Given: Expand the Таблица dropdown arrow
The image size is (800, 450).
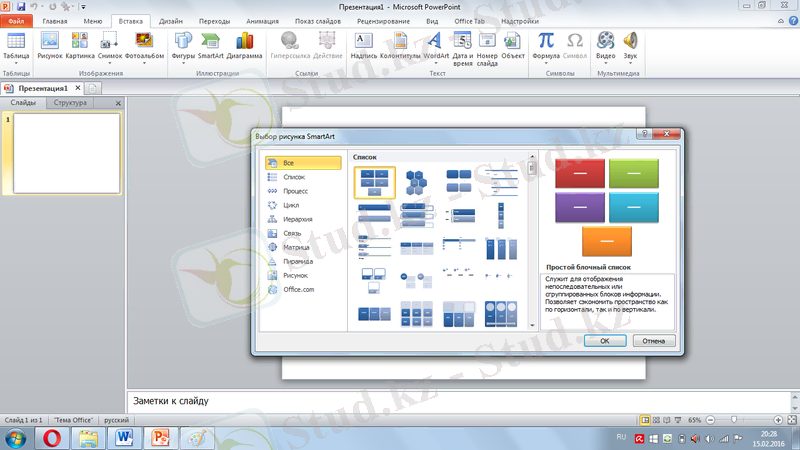Looking at the screenshot, I should tap(16, 63).
